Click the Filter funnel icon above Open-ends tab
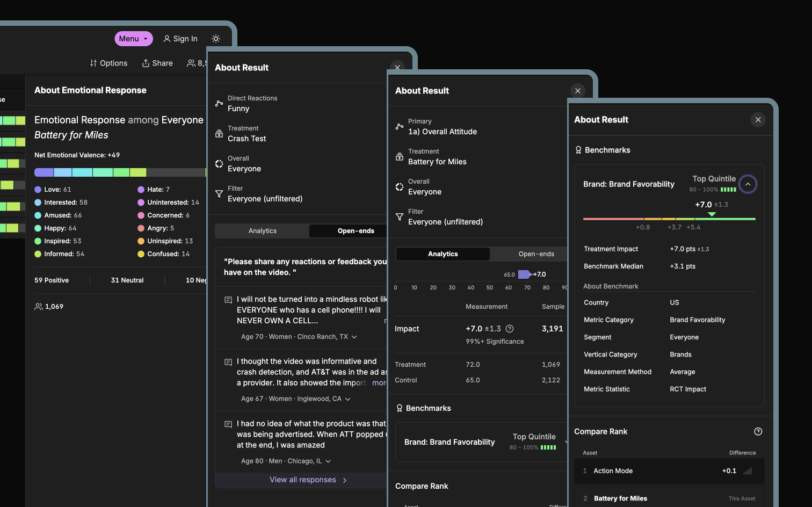Viewport: 812px width, 507px height. (x=219, y=194)
